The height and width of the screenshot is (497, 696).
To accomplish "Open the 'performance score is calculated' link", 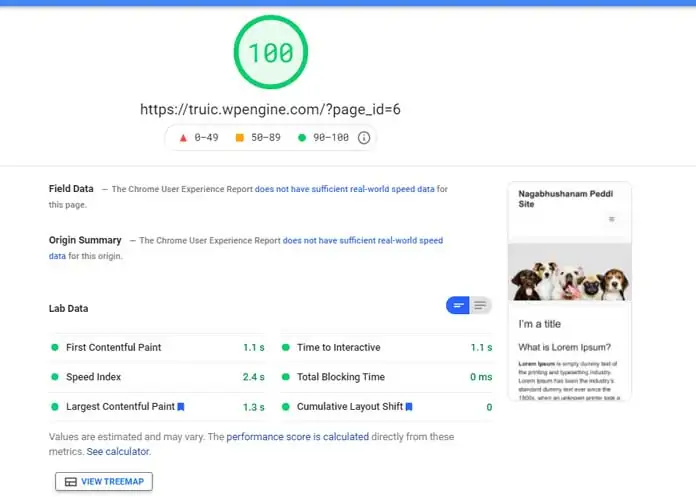I will pyautogui.click(x=297, y=437).
